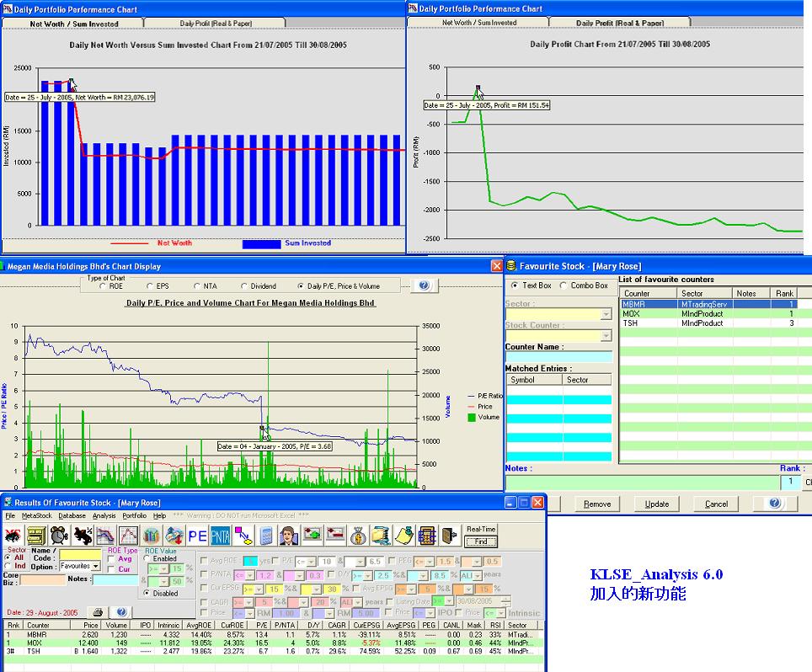Viewport: 812px width, 672px height.
Task: Choose the Combo Box radio option
Action: 564,285
